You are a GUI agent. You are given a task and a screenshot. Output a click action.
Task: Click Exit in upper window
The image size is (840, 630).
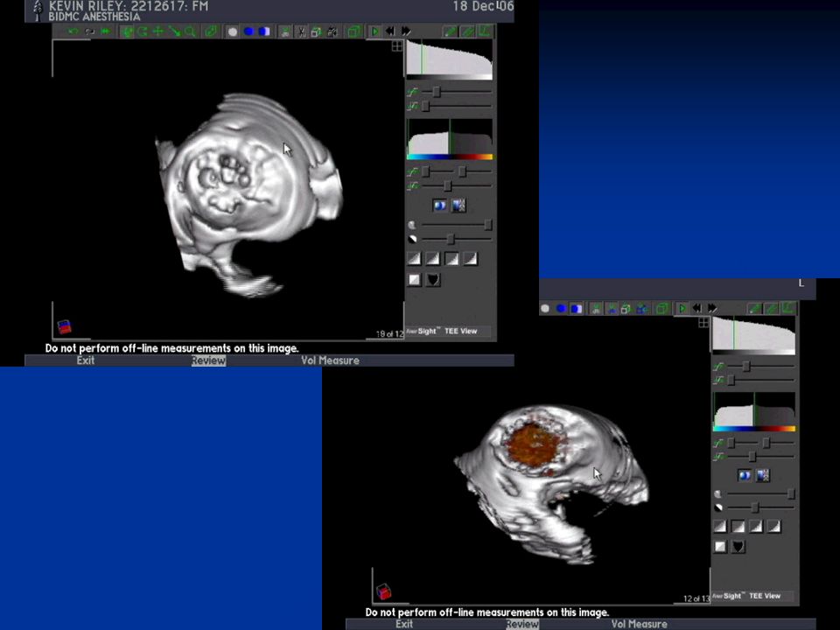click(x=85, y=360)
